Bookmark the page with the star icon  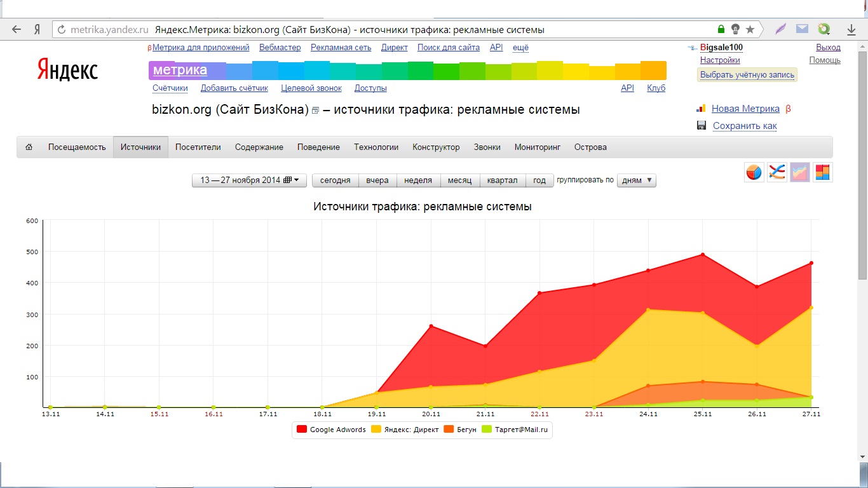pyautogui.click(x=750, y=29)
